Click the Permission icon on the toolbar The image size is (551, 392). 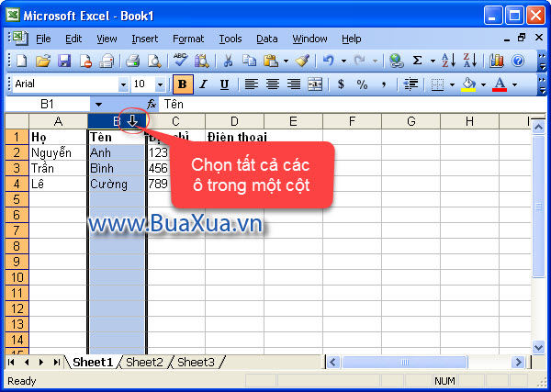point(85,62)
